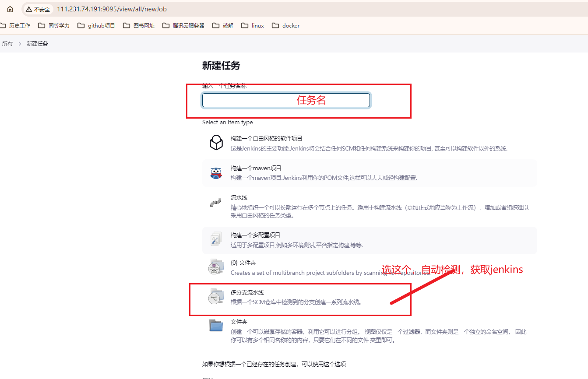This screenshot has width=588, height=379.
Task: Open the github项目 bookmark folder
Action: (96, 25)
